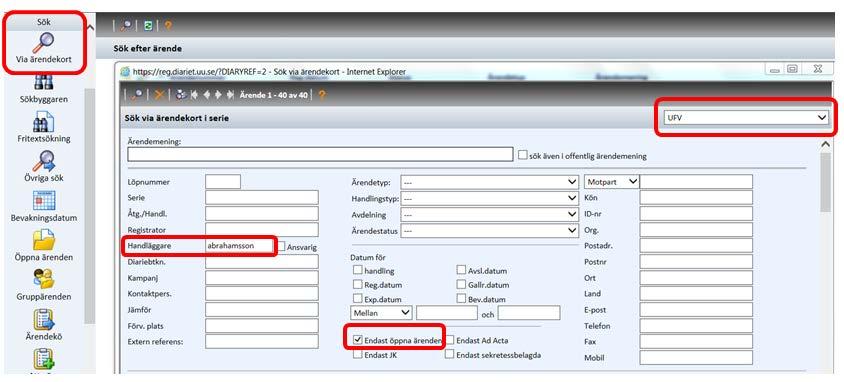
Task: Check 'sök även i offentlig ärendemening'
Action: tap(522, 155)
